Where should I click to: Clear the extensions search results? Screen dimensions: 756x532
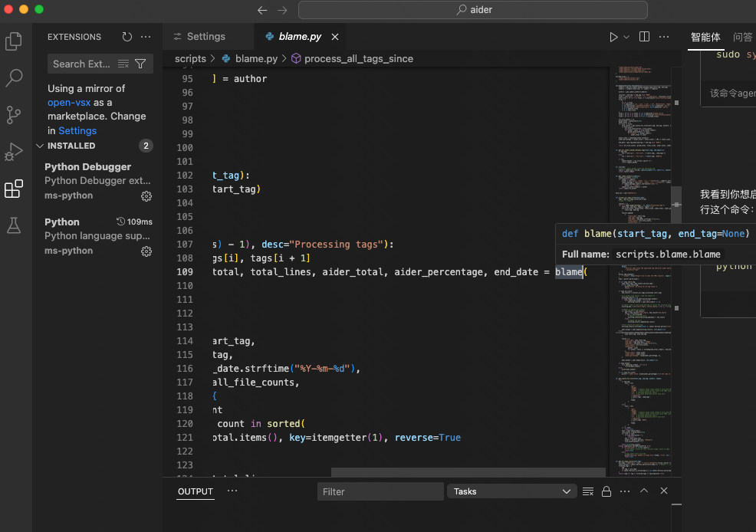(123, 64)
